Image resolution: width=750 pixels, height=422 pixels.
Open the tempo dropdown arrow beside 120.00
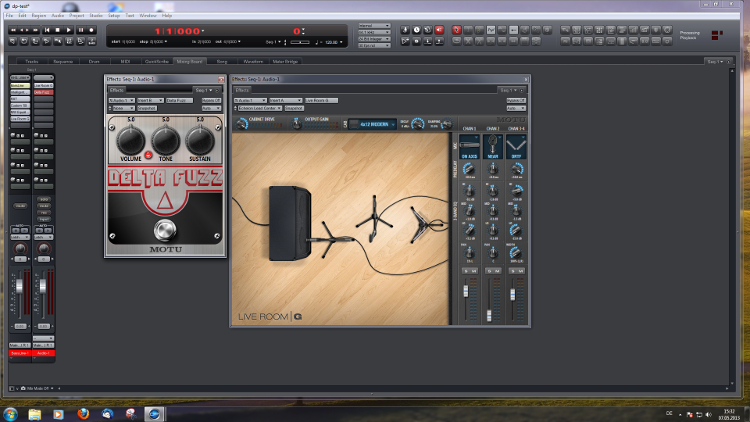[x=341, y=42]
